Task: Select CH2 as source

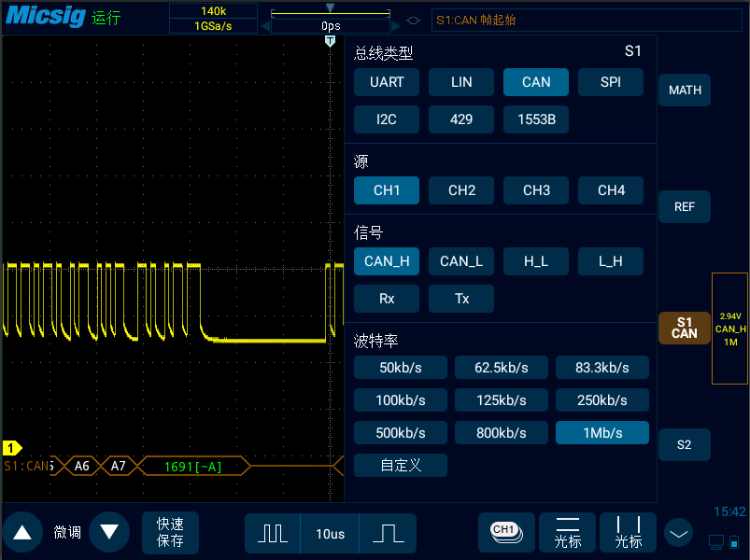Action: tap(461, 190)
